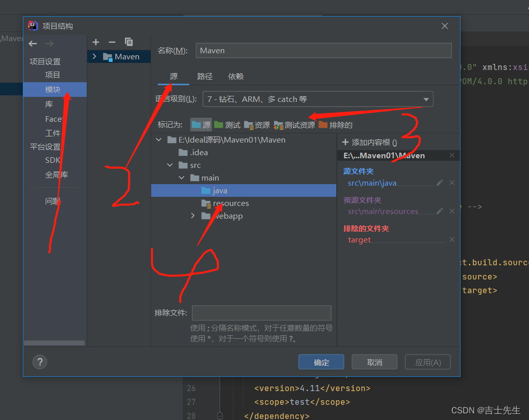Viewport: 529px width, 420px height.
Task: Click 添加内容根 (Add Content Root)
Action: (370, 143)
